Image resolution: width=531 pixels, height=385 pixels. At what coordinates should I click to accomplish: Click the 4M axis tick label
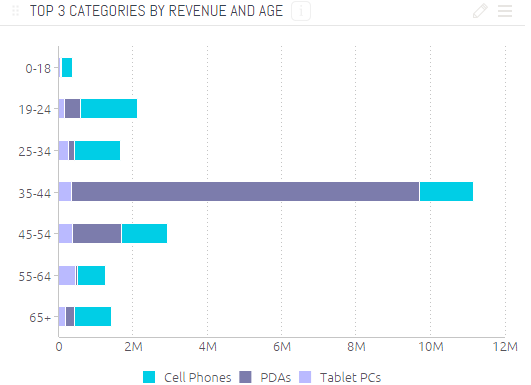pyautogui.click(x=208, y=346)
